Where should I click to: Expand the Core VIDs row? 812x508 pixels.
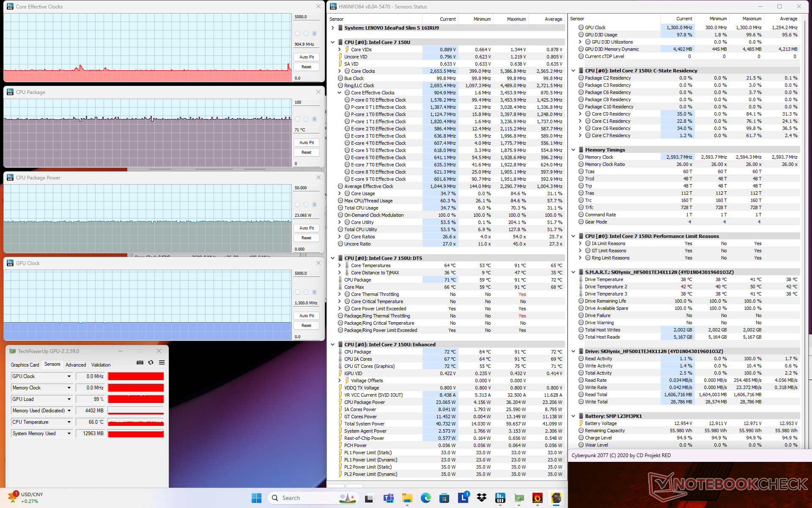pos(340,50)
